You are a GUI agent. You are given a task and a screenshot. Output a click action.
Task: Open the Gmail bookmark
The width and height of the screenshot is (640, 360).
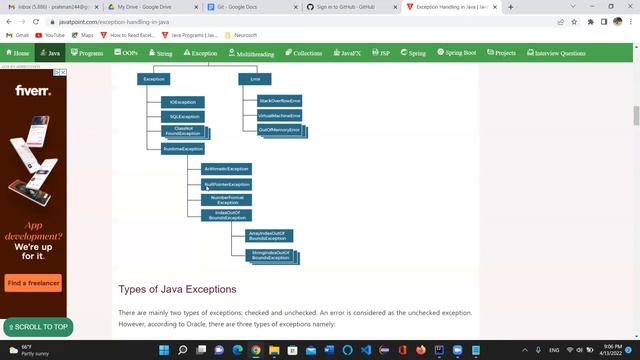[x=18, y=36]
